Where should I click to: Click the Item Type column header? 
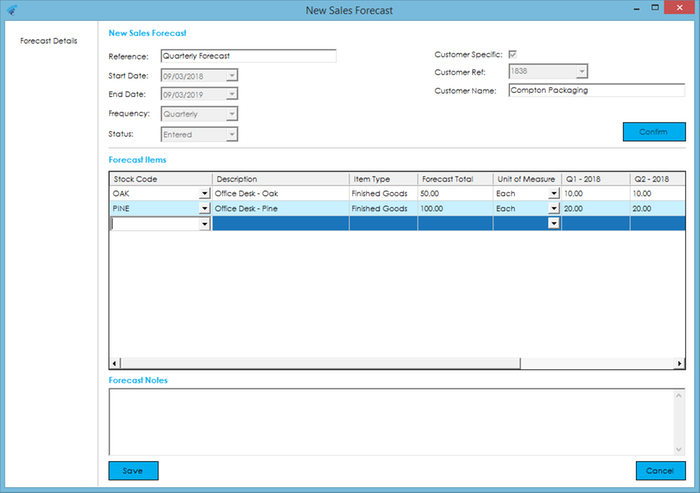point(383,179)
